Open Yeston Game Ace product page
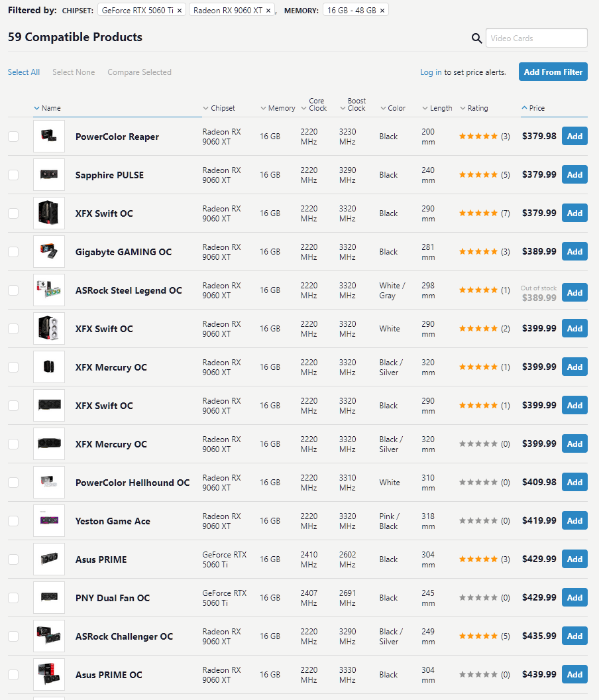The width and height of the screenshot is (599, 700). (113, 521)
